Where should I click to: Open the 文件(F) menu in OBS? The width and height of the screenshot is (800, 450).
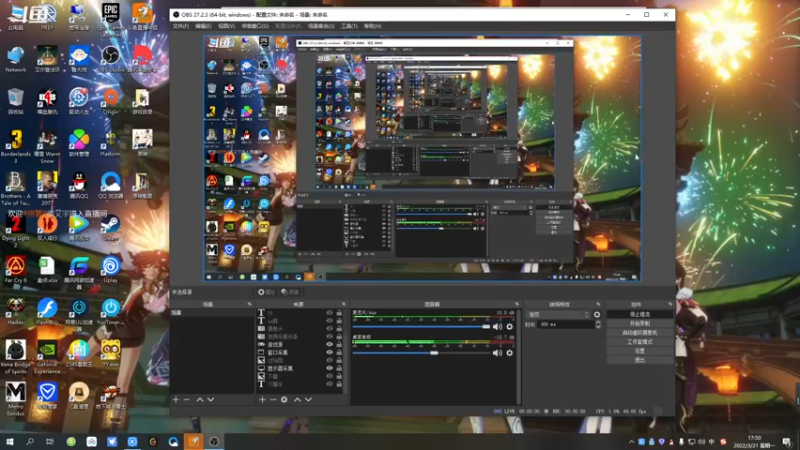pyautogui.click(x=181, y=26)
